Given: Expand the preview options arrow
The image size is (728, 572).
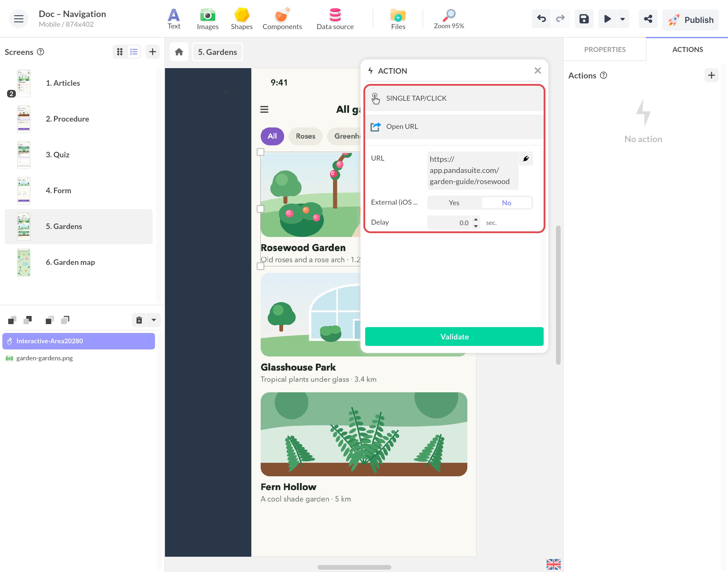Looking at the screenshot, I should (x=623, y=19).
